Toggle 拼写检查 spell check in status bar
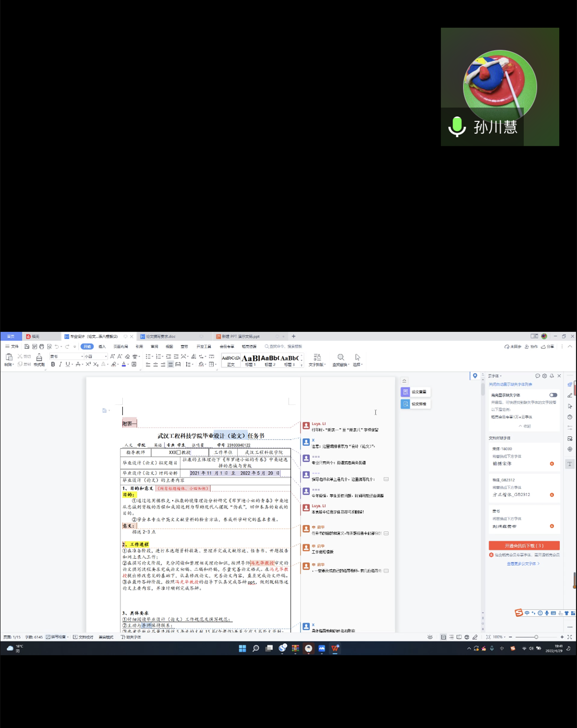577x728 pixels. click(x=57, y=637)
